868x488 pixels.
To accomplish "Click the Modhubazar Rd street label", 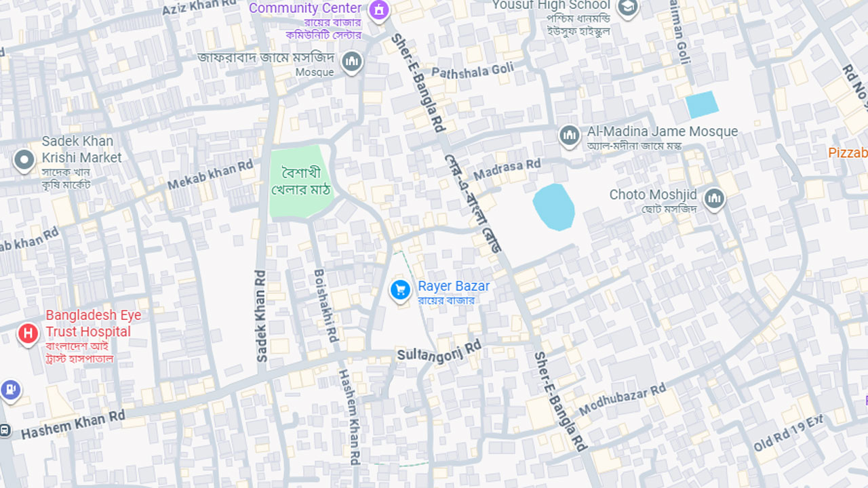I will pyautogui.click(x=622, y=400).
